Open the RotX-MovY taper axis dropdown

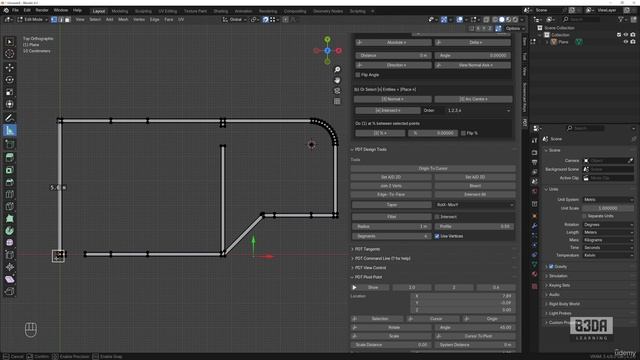474,205
